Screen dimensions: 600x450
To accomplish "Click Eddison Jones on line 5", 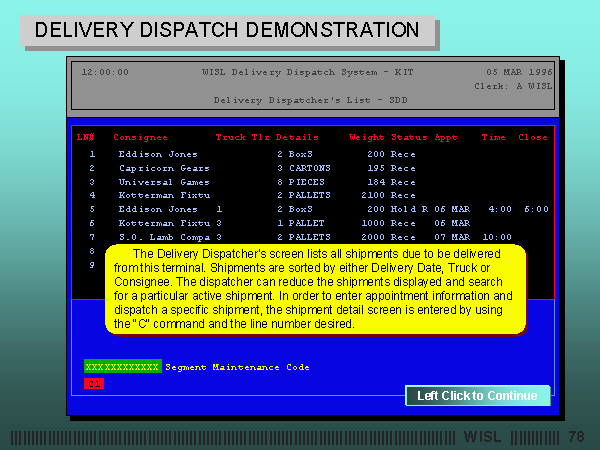I will click(158, 209).
